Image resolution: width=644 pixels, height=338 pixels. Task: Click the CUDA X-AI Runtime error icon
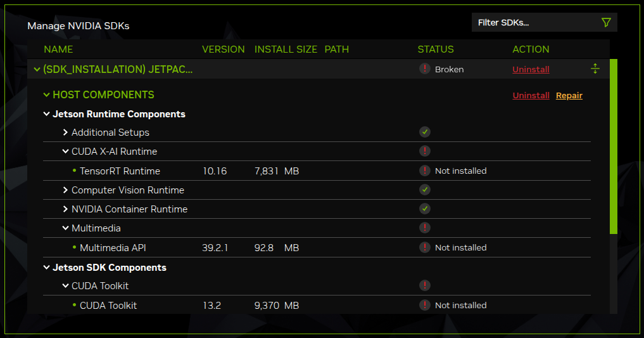(425, 151)
